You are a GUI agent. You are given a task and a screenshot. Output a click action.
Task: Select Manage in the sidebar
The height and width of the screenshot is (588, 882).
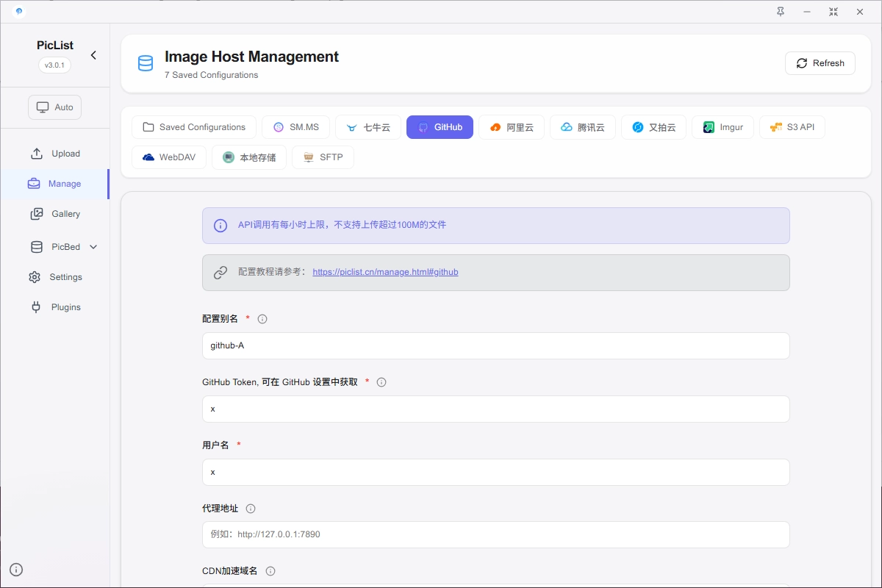point(55,184)
